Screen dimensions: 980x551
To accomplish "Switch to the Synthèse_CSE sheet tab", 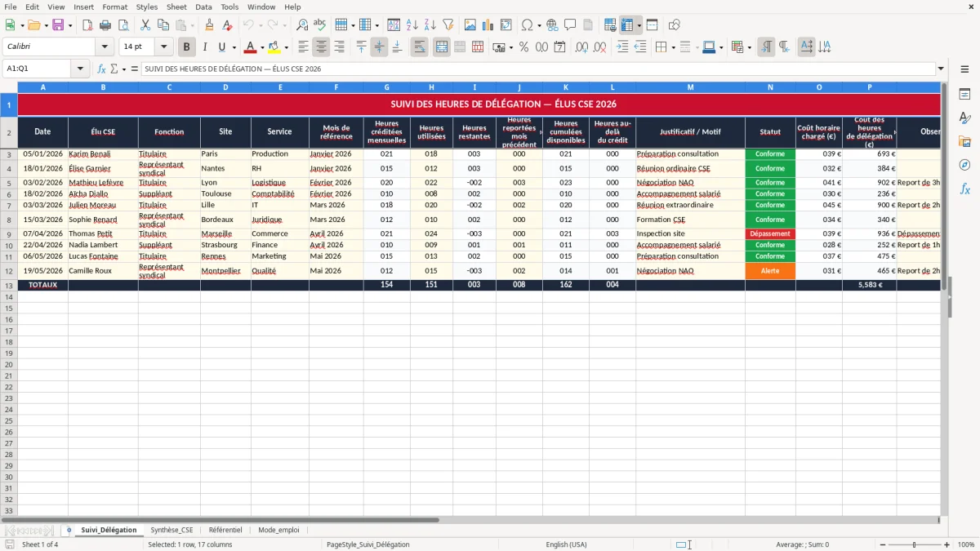I will pyautogui.click(x=171, y=530).
